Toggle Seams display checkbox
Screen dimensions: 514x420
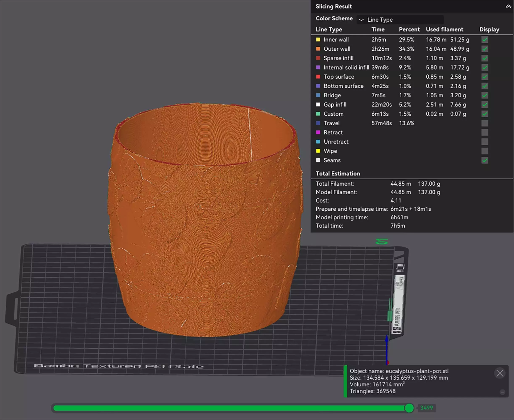[x=484, y=160]
